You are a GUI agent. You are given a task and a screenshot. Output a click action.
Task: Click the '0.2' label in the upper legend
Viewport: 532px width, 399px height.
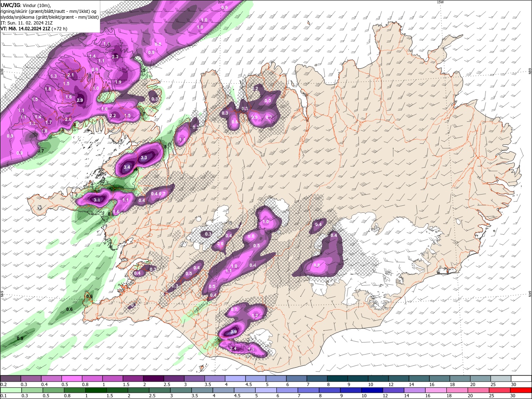point(3,384)
